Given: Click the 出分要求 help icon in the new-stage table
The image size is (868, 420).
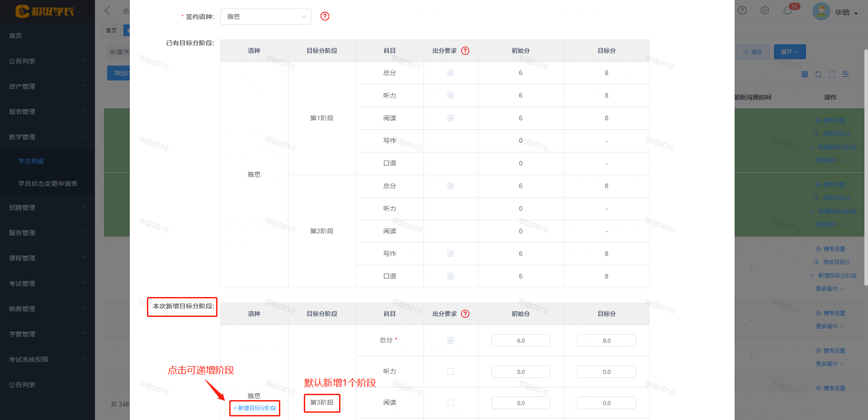Looking at the screenshot, I should (x=465, y=314).
